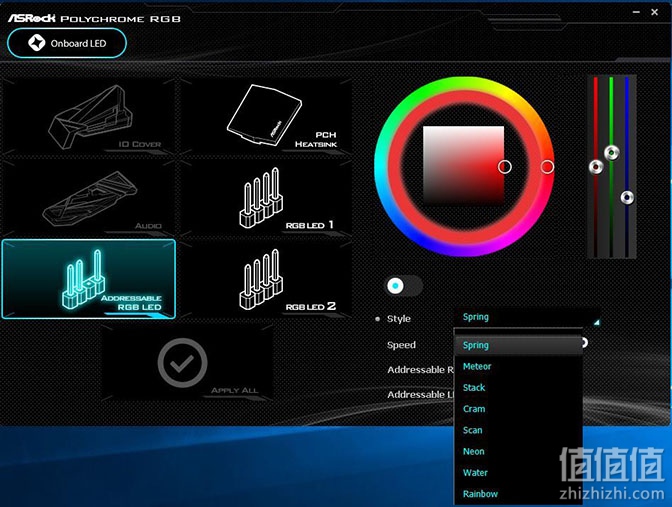Choose Cram from the style list
672x507 pixels.
[x=518, y=409]
